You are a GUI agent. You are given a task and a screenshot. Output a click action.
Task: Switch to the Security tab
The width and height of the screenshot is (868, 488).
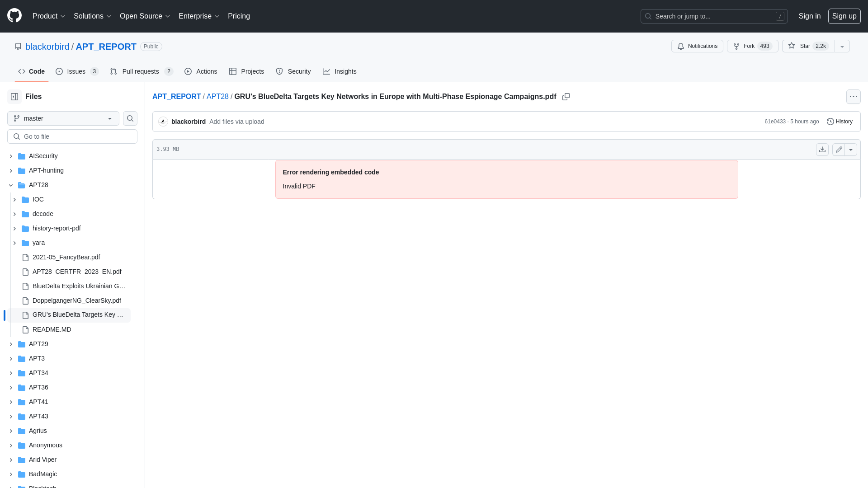click(293, 71)
